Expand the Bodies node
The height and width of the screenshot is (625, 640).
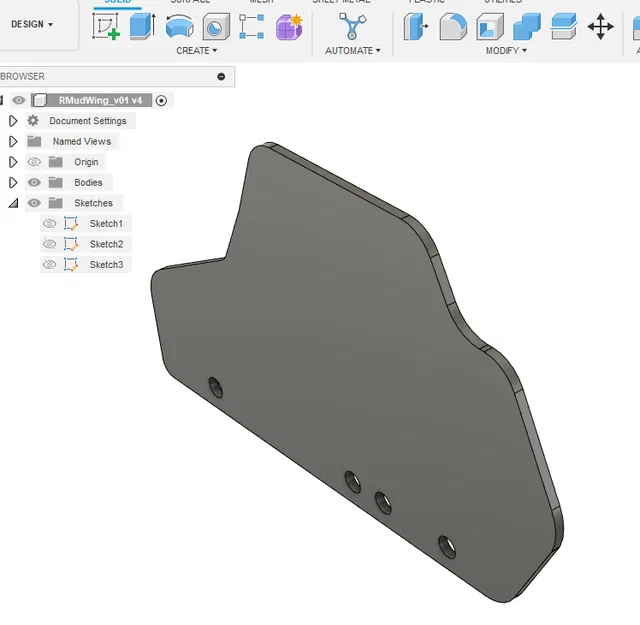tap(13, 182)
